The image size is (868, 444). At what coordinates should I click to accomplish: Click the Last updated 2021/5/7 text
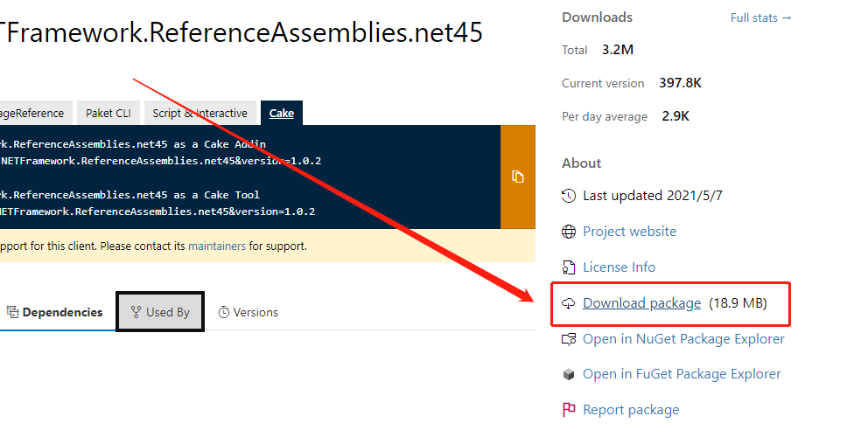[x=653, y=196]
